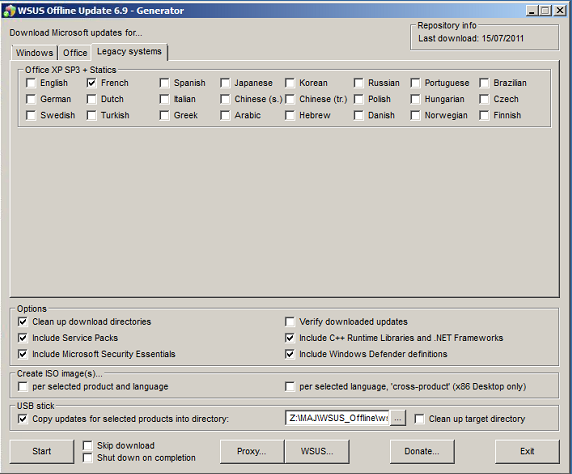Select Russian language checkbox
This screenshot has height=474, width=572.
[x=359, y=83]
